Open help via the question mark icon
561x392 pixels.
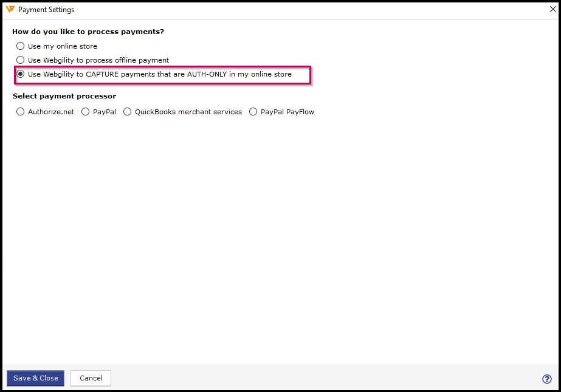click(x=546, y=379)
